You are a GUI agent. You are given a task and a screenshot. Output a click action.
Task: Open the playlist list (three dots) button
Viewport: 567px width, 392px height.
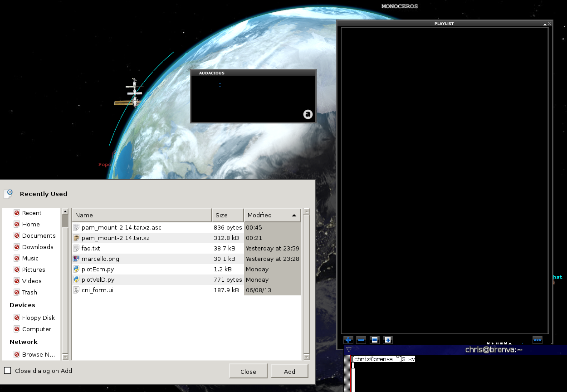pos(538,339)
